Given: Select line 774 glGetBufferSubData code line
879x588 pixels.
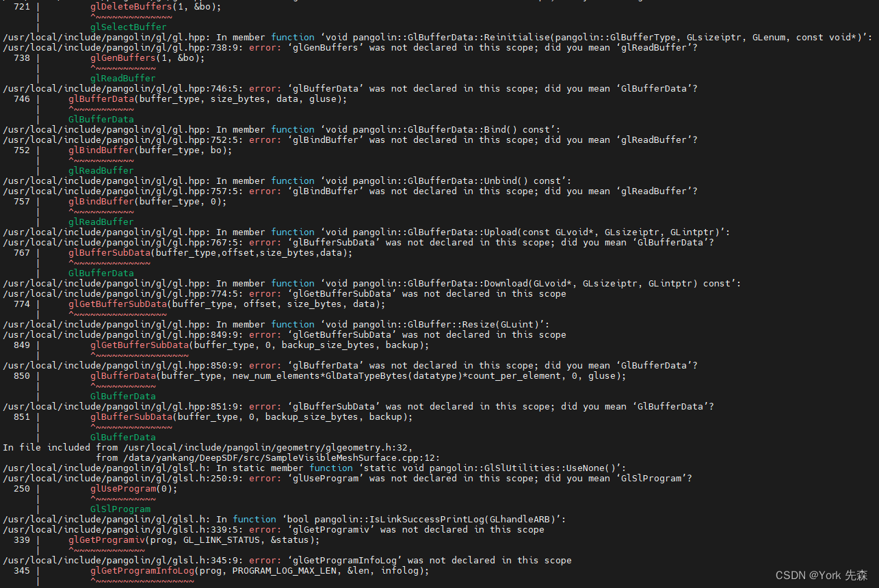Looking at the screenshot, I should click(226, 304).
